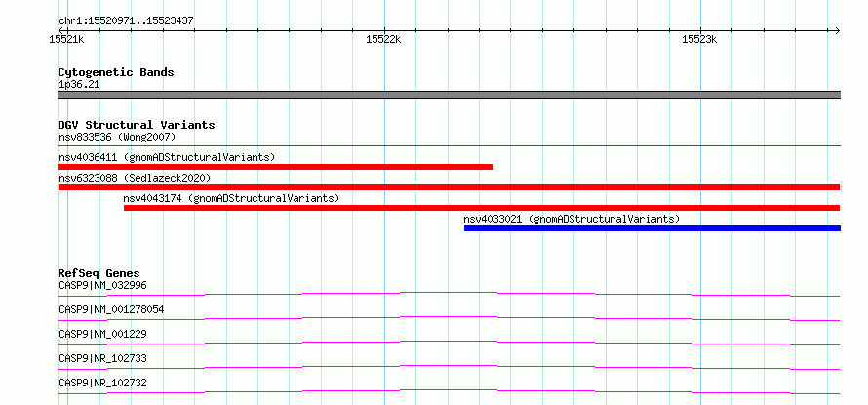Click the 'CASP9|NM_001229' gene label
Image resolution: width=868 pixels, height=405 pixels.
tap(102, 334)
